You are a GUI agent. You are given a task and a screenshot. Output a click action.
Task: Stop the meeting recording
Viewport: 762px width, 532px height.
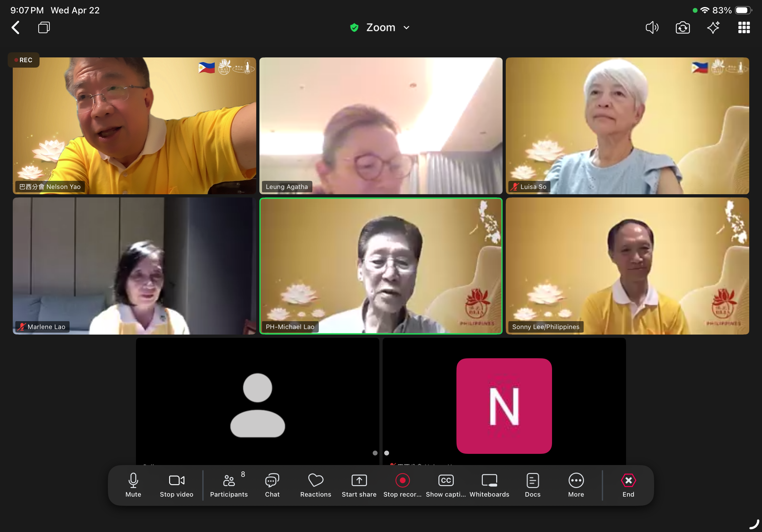(x=402, y=484)
